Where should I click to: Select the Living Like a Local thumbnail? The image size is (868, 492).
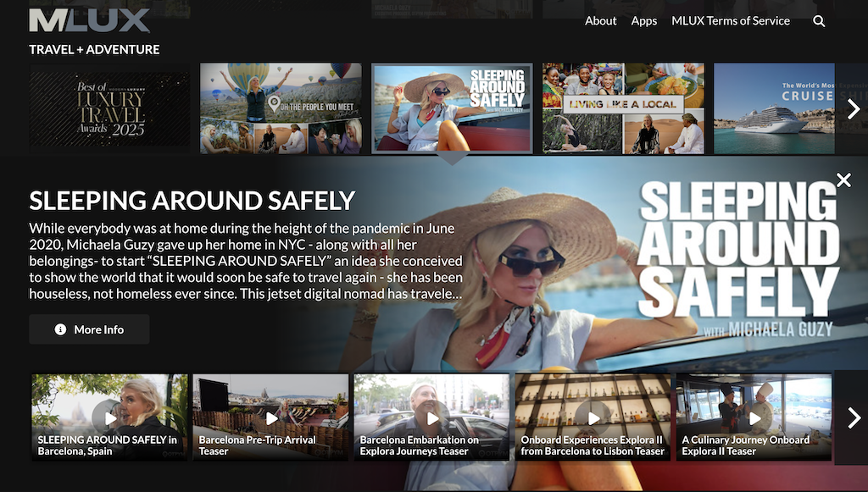[623, 108]
